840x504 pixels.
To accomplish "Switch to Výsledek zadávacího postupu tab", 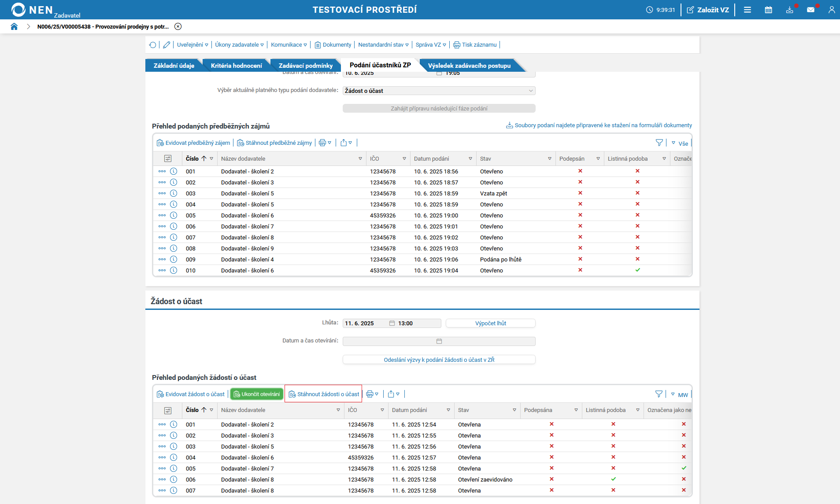I will coord(469,66).
